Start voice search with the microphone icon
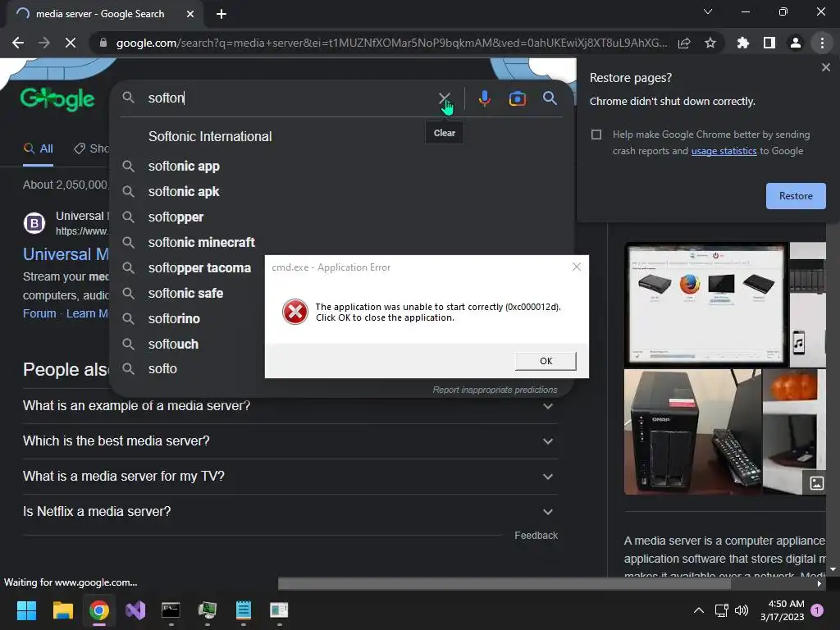 [484, 98]
